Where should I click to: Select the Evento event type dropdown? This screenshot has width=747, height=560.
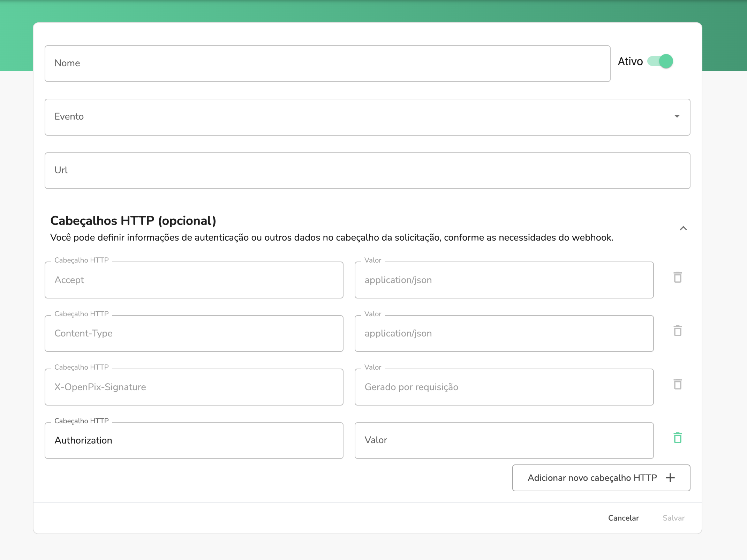(368, 116)
